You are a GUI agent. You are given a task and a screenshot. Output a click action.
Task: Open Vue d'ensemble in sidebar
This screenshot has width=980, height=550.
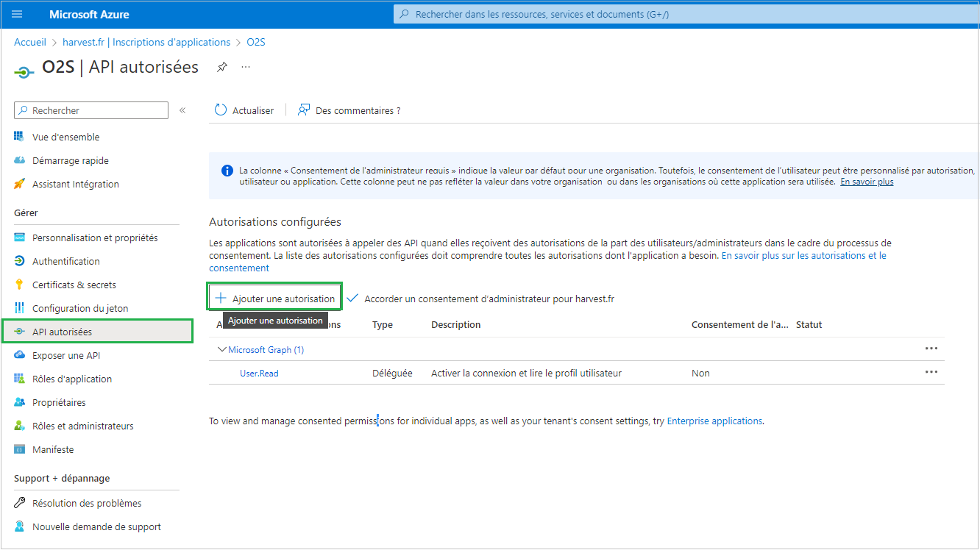click(65, 137)
